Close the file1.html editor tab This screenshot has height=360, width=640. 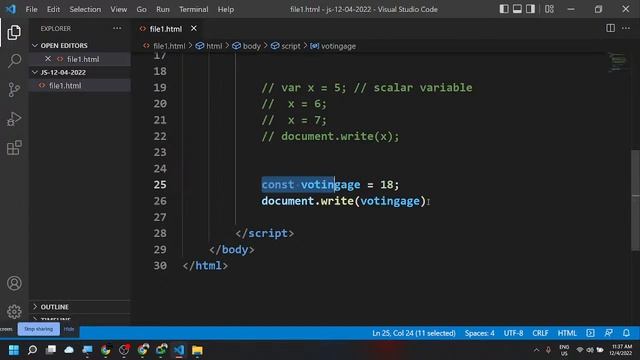coord(193,29)
